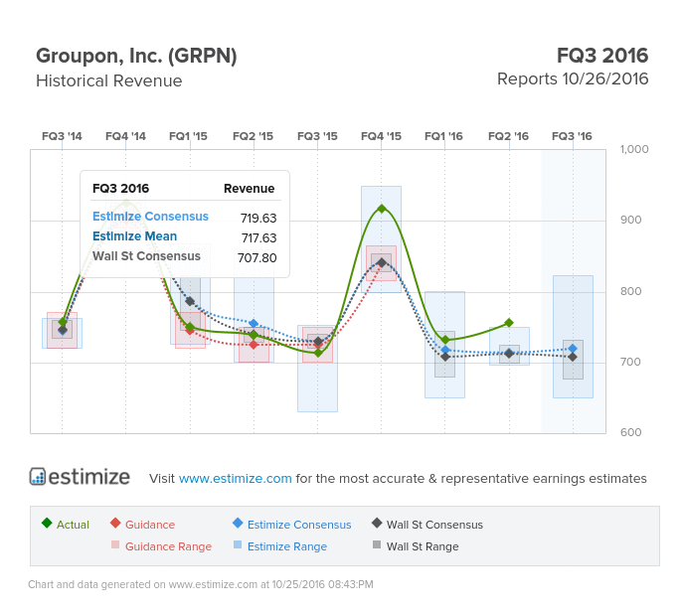
Task: Click the Wall St Range gray swatch
Action: pyautogui.click(x=377, y=544)
